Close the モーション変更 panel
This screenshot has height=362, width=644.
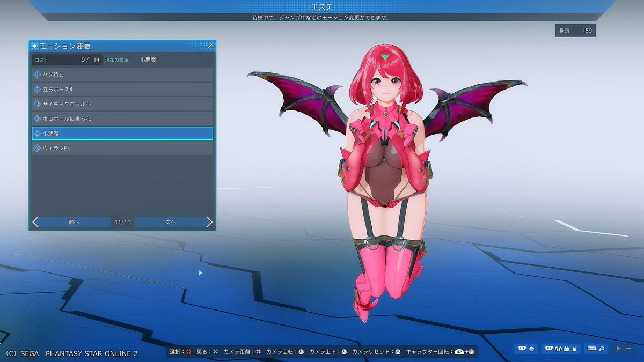210,46
